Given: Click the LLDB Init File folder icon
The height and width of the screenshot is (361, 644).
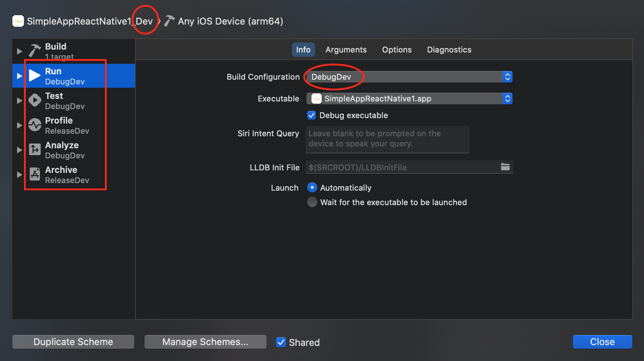Looking at the screenshot, I should point(505,167).
